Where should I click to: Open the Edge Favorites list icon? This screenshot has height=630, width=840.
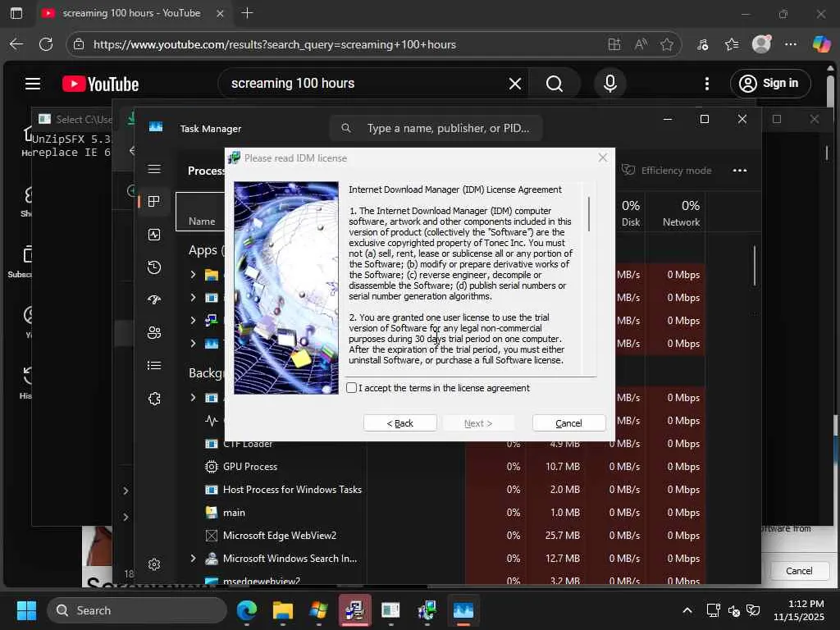click(732, 44)
